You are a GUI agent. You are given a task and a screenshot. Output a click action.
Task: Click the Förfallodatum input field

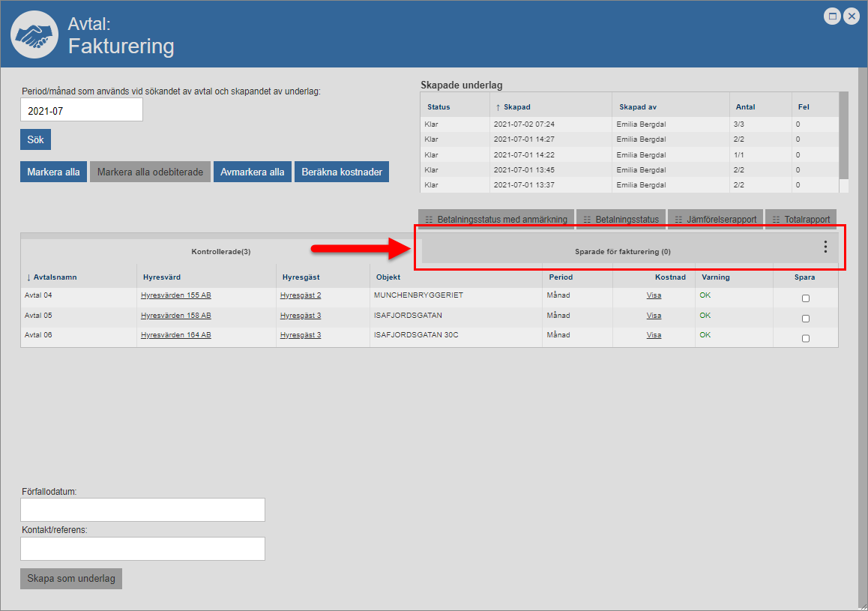(x=142, y=510)
